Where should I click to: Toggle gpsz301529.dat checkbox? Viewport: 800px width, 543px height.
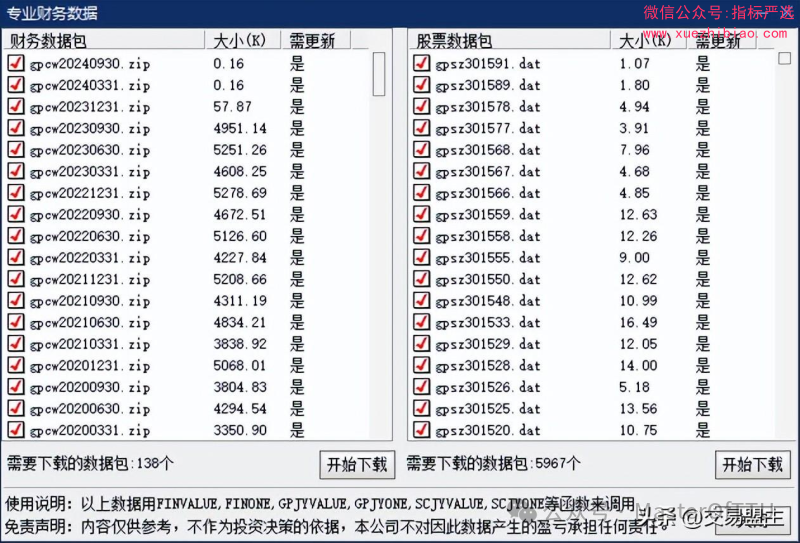(x=421, y=343)
